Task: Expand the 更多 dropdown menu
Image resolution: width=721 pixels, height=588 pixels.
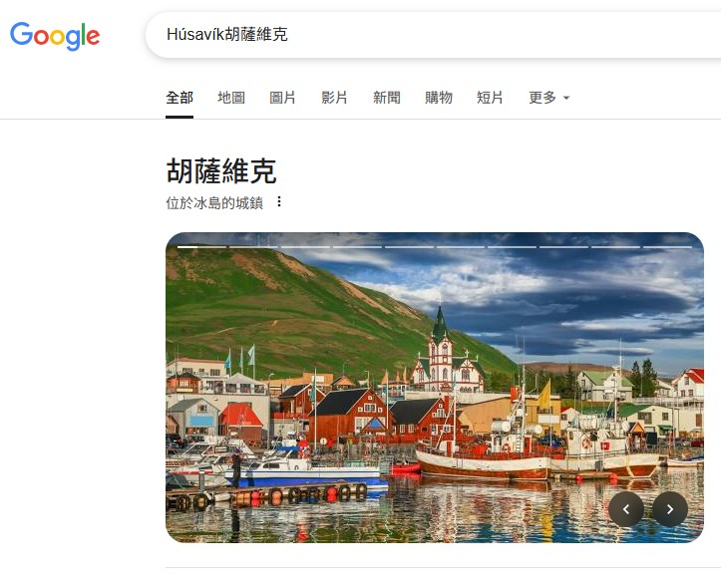Action: pyautogui.click(x=549, y=98)
